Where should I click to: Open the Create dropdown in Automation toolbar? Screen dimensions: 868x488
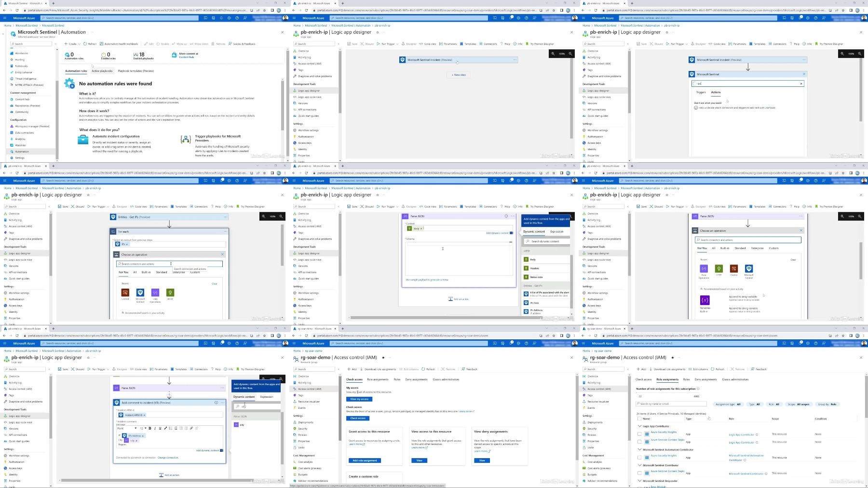72,44
